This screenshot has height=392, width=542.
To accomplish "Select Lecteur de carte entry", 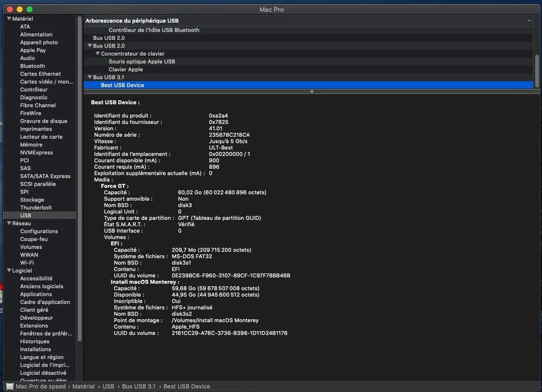I will coord(41,136).
